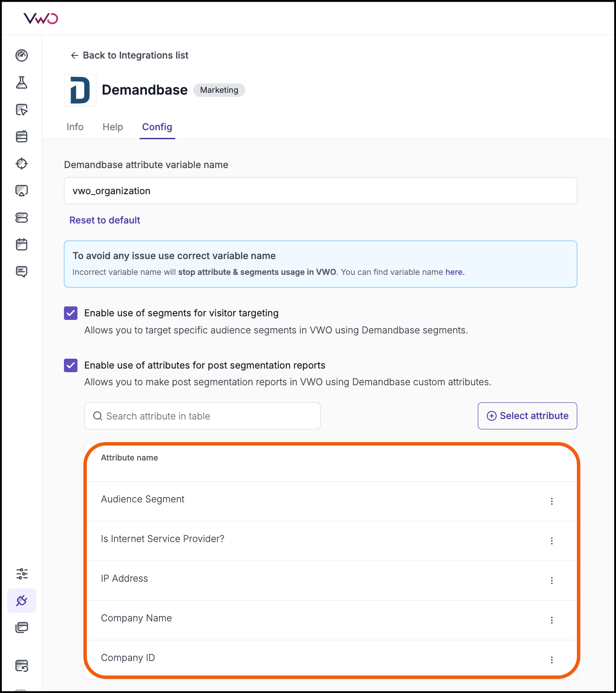
Task: Click the Demandbase page title
Action: pyautogui.click(x=145, y=90)
